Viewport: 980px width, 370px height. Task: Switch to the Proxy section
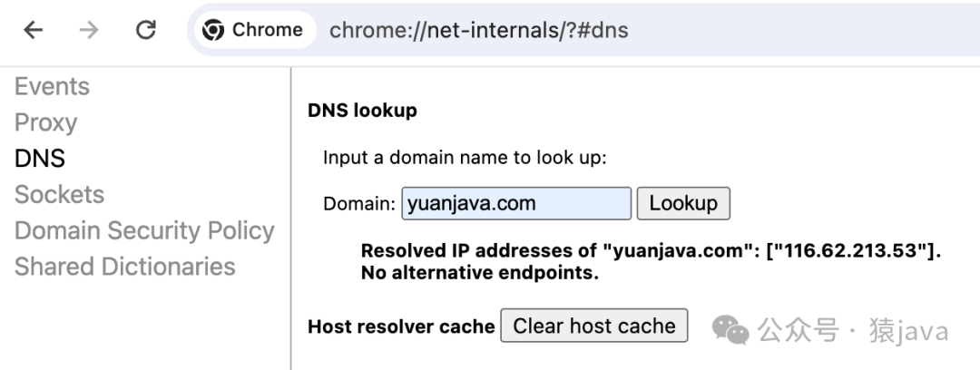pyautogui.click(x=45, y=122)
